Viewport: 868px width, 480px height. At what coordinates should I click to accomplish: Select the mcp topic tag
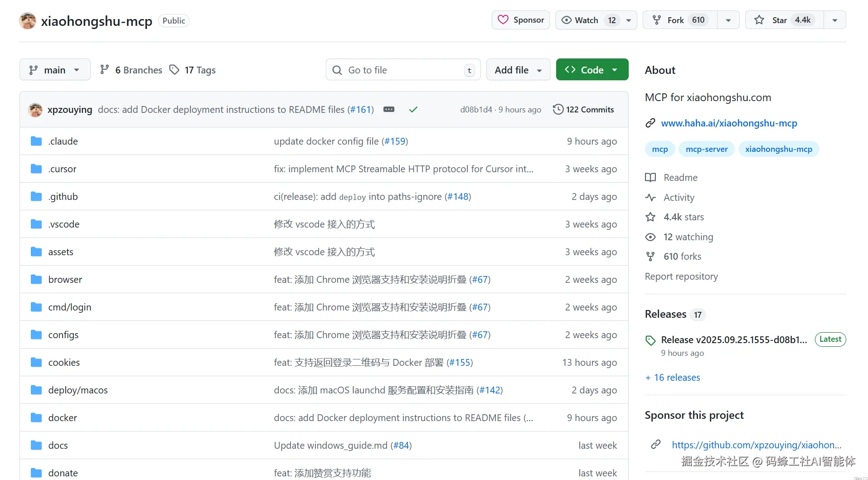pyautogui.click(x=660, y=149)
